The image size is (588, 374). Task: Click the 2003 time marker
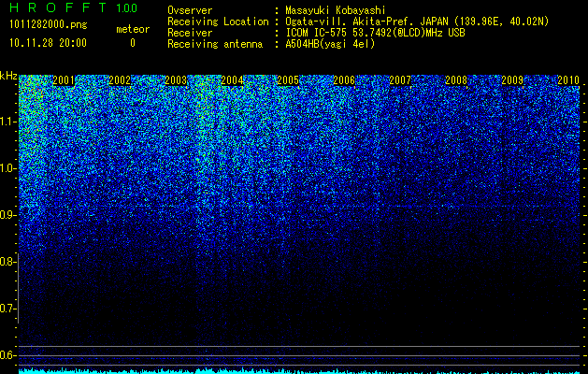coord(176,79)
